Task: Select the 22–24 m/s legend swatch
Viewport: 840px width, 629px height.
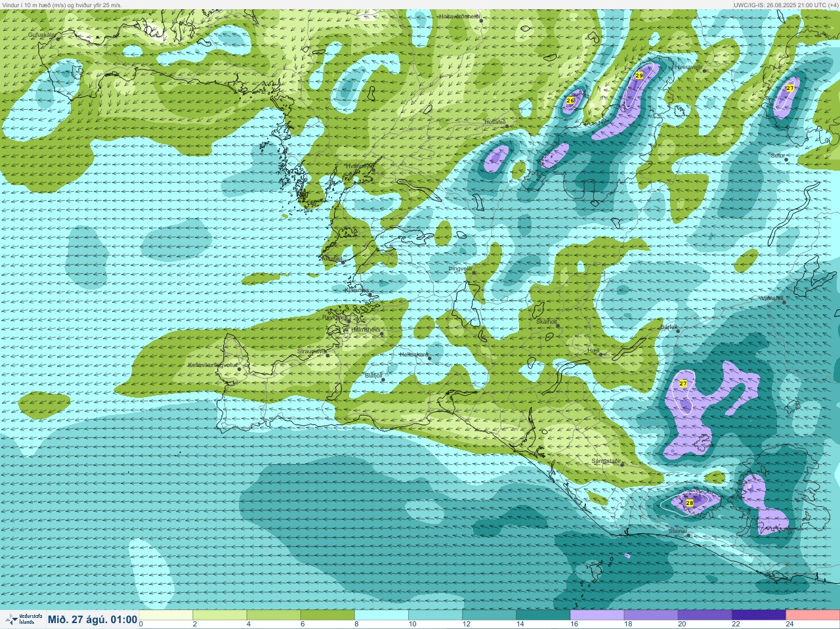Action: tap(758, 615)
